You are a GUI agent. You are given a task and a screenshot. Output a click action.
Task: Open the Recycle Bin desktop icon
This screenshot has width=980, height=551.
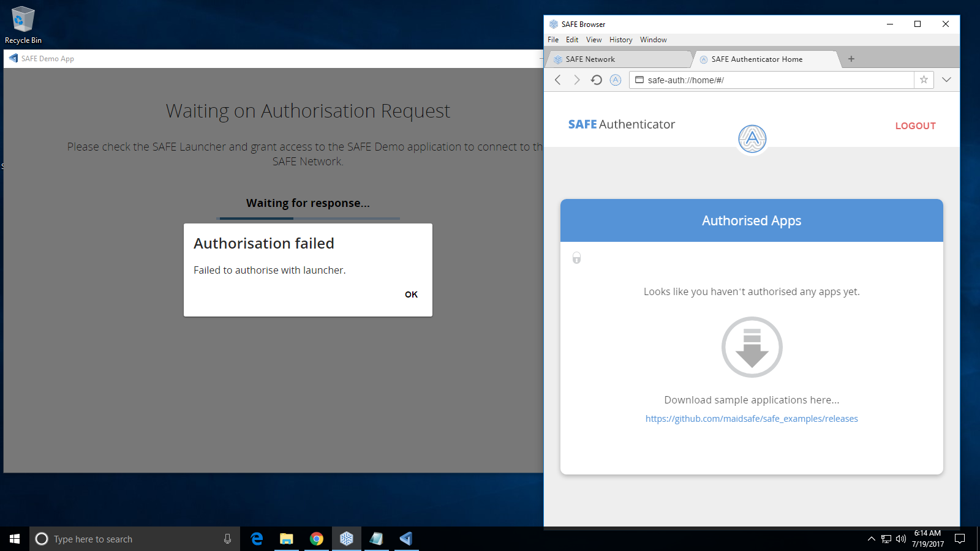click(x=23, y=25)
